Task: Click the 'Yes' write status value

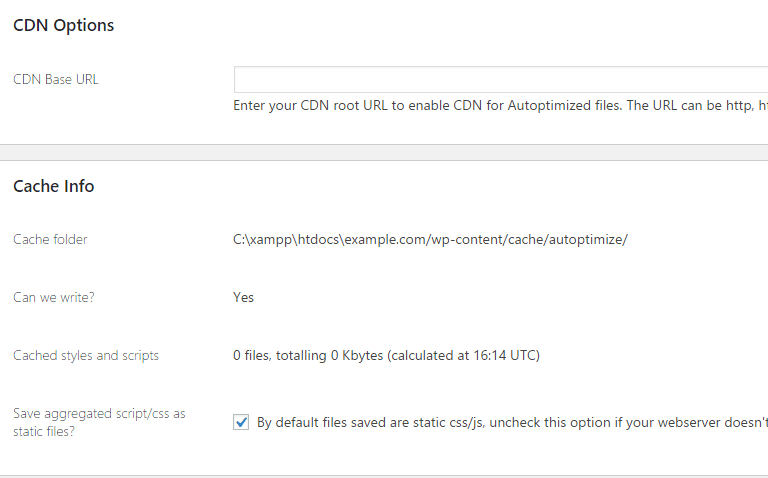Action: [243, 297]
